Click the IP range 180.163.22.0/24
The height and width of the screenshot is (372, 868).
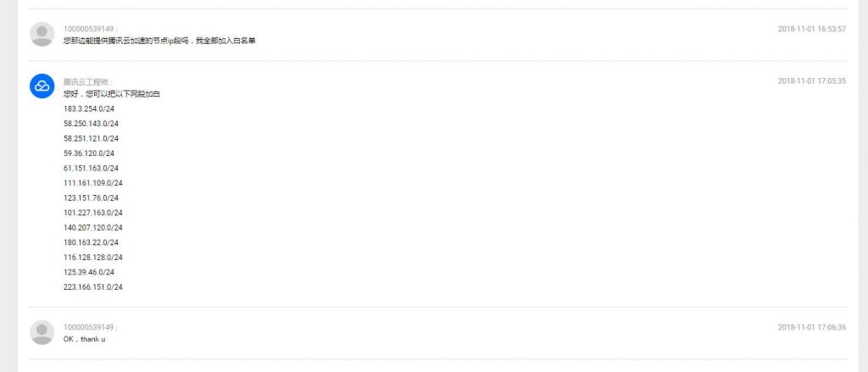91,242
